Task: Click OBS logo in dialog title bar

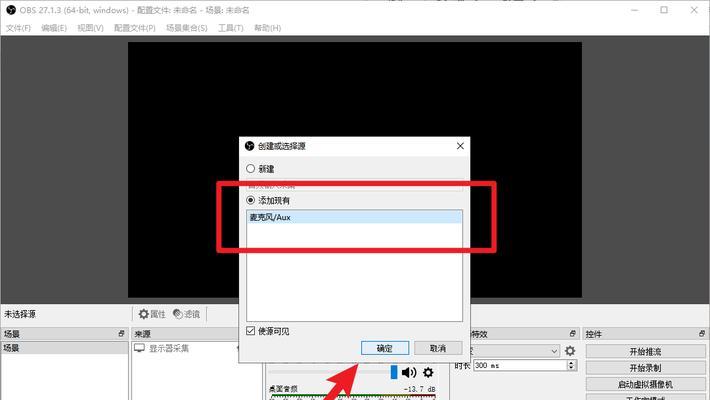Action: click(x=249, y=146)
